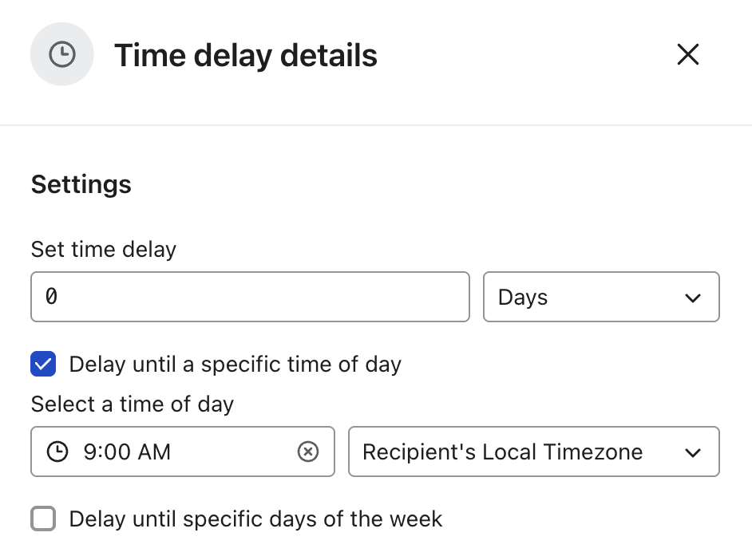Select the 'Settings' section heading

pyautogui.click(x=81, y=184)
